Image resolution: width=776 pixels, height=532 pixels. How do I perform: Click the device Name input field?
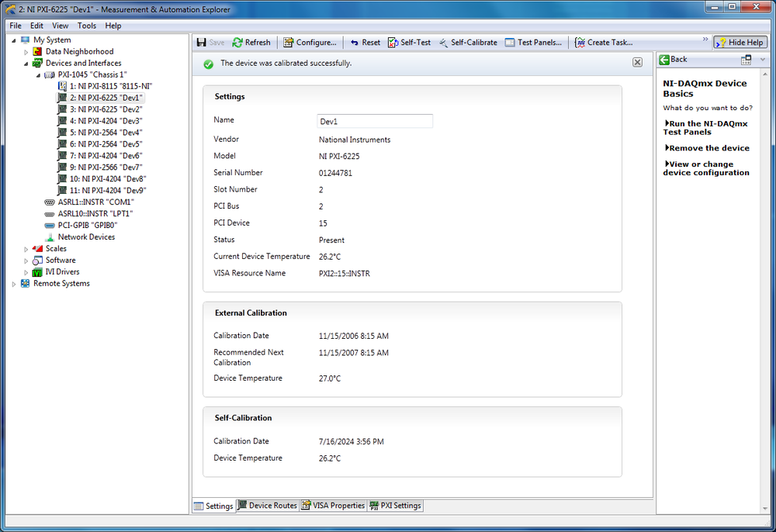375,121
